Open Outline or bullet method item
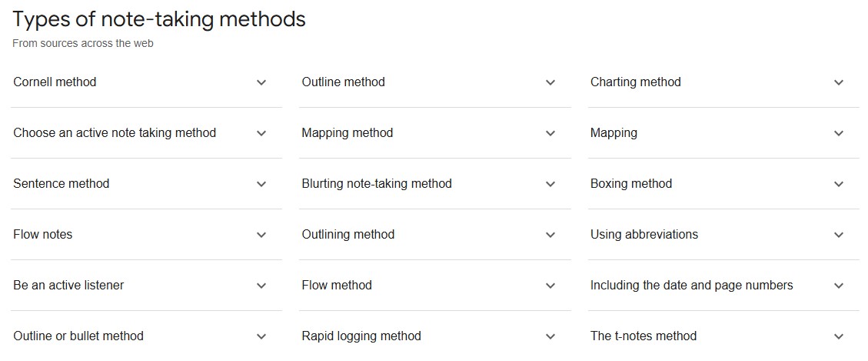 78,336
